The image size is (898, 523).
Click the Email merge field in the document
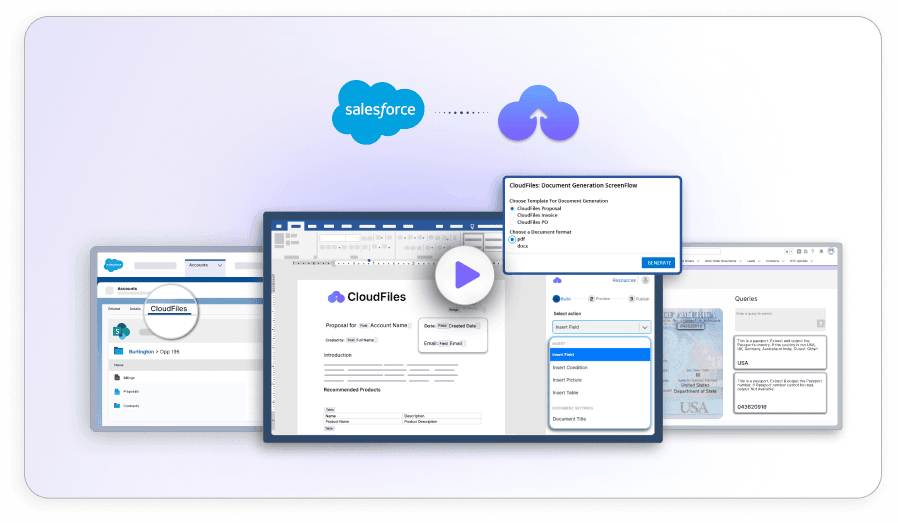point(452,343)
